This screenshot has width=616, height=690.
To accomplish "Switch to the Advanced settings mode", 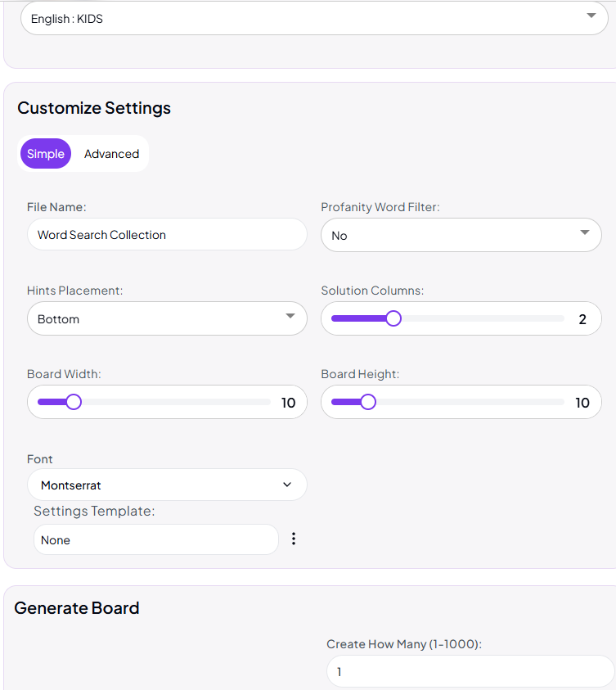I will click(111, 154).
